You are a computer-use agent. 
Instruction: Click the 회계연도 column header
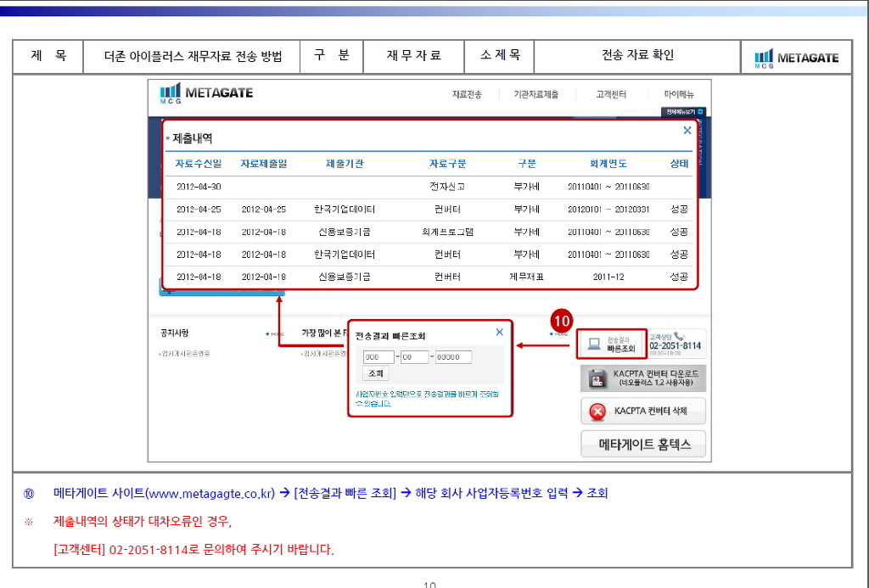coord(608,164)
